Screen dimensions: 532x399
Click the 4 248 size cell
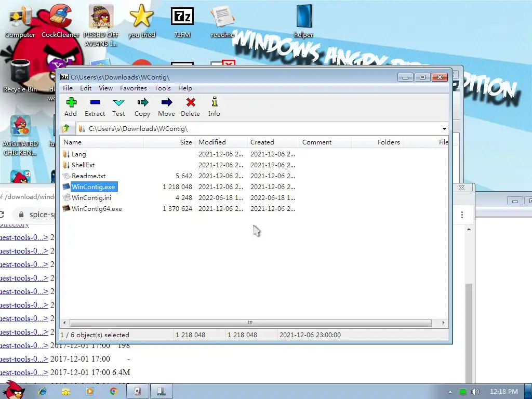(x=184, y=197)
